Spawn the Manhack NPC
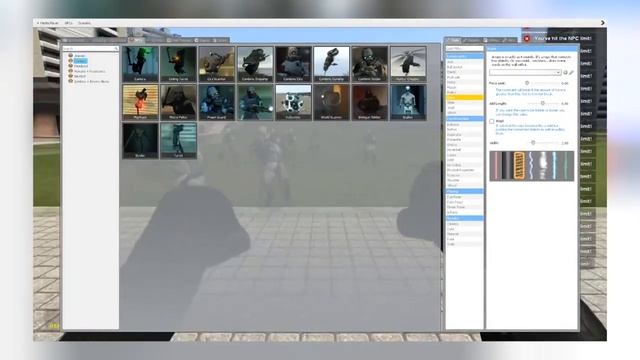This screenshot has height=360, width=640. tap(140, 102)
